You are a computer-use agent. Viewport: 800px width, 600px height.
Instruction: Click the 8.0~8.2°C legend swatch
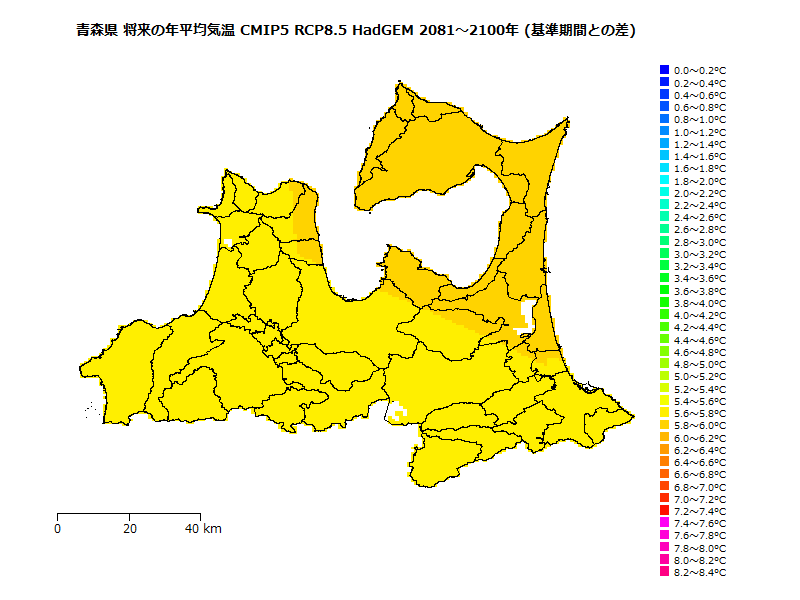coord(664,559)
